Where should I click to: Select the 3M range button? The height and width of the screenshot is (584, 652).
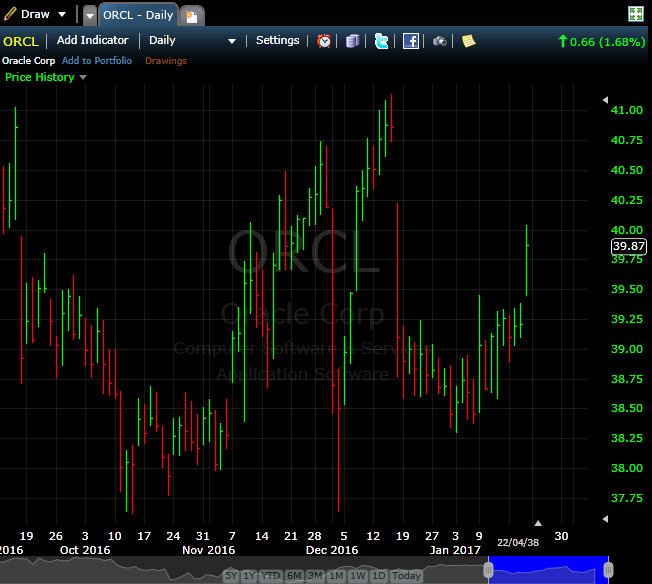pyautogui.click(x=315, y=576)
